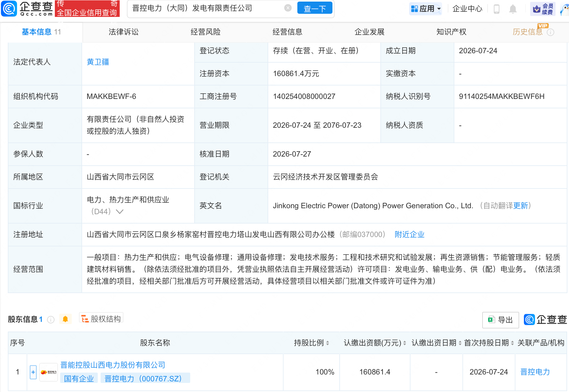Click the 全国企业信用查询 banner
The height and width of the screenshot is (392, 569).
87,8
